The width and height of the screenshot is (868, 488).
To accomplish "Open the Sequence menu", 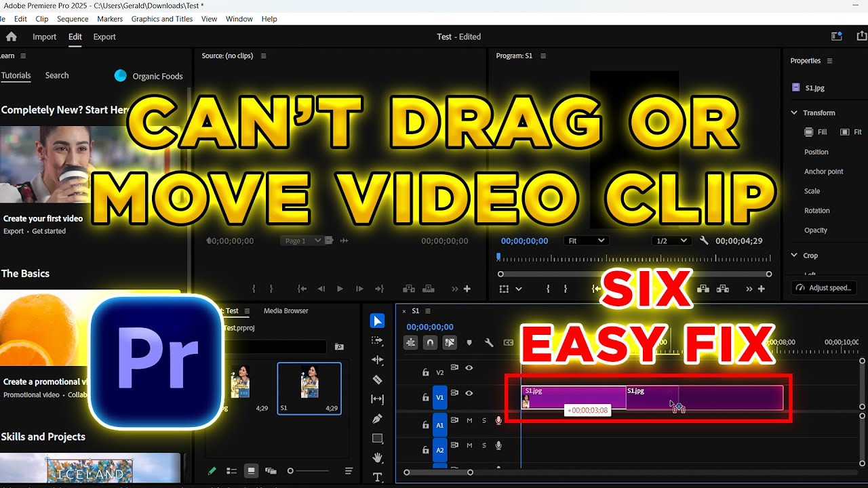I will [x=73, y=19].
